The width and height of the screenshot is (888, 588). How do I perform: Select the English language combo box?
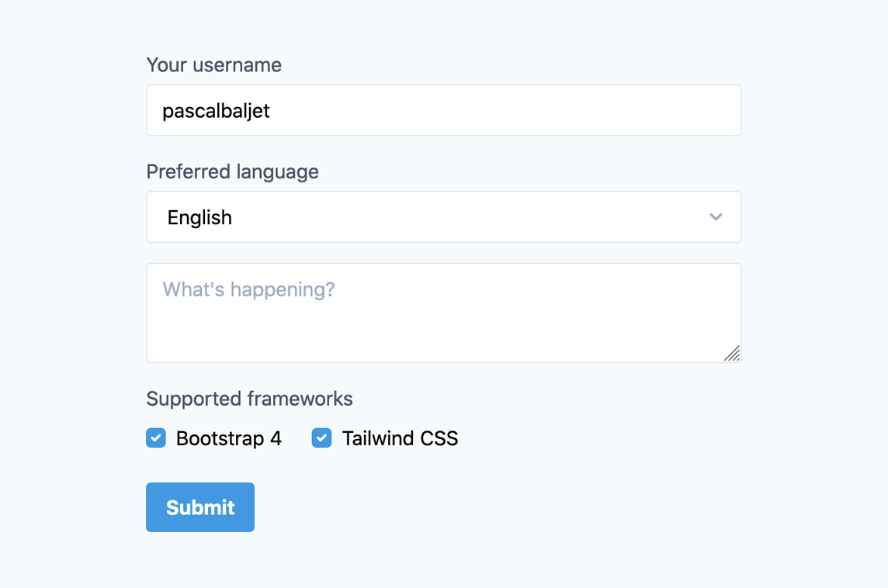pyautogui.click(x=443, y=217)
